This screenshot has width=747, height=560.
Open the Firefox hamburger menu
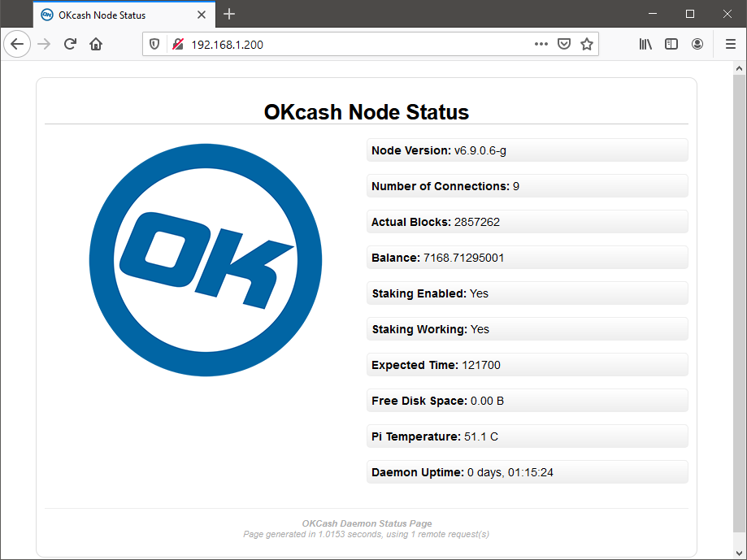[731, 44]
